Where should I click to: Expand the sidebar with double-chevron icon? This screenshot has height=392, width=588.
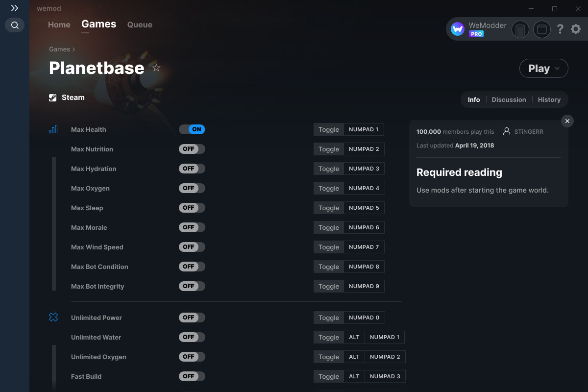tap(15, 8)
